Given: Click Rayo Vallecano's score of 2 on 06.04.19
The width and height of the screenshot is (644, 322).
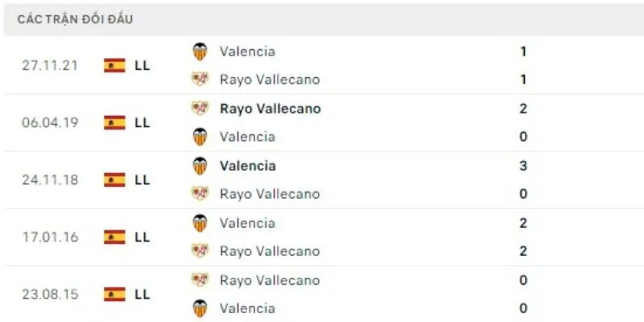Looking at the screenshot, I should 523,109.
